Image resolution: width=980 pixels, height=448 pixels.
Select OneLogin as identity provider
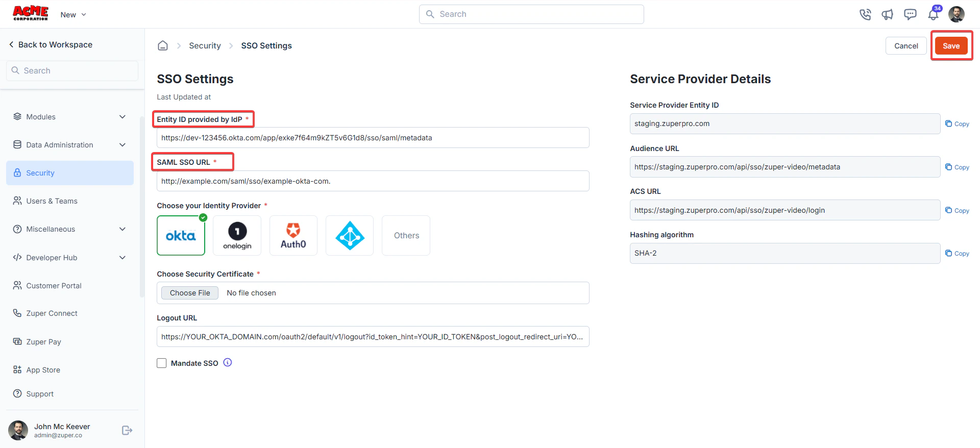pyautogui.click(x=237, y=235)
